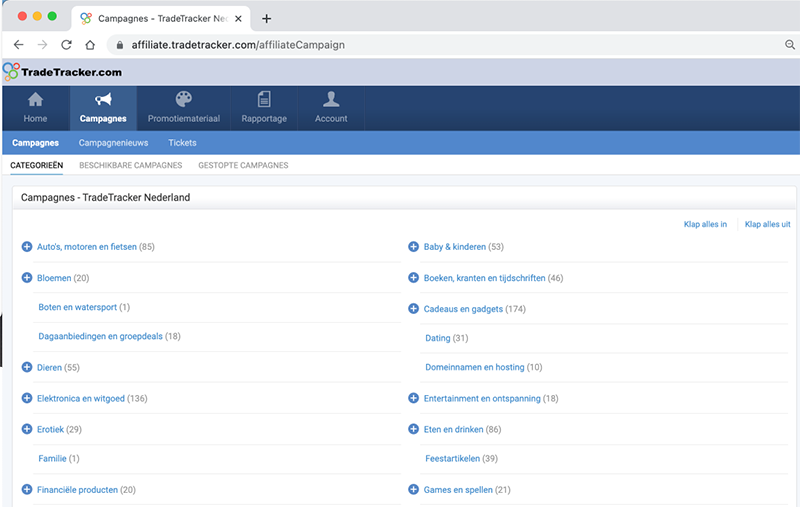Expand Eten en drinken plus icon

(413, 429)
